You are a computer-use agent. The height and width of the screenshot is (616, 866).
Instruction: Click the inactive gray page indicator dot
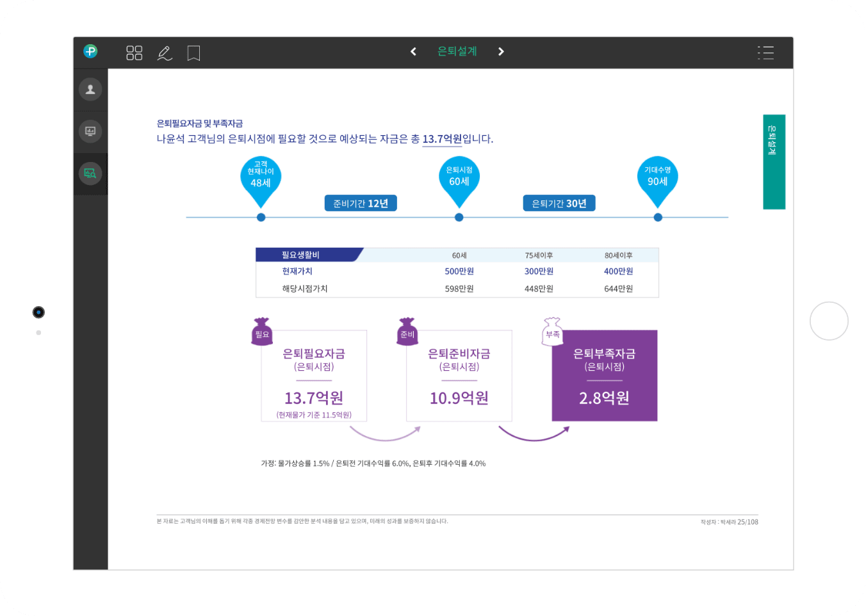pos(38,333)
